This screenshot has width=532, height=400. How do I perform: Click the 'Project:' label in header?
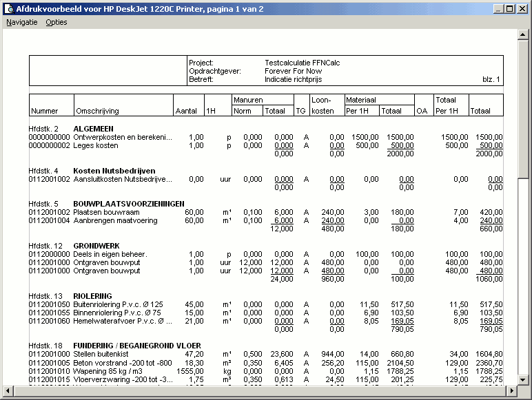point(201,63)
